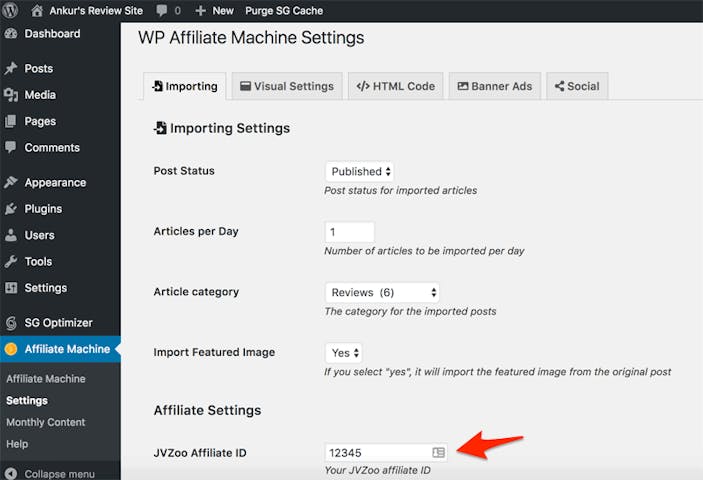This screenshot has width=703, height=480.
Task: Open the Banner Ads tab
Action: pyautogui.click(x=494, y=86)
